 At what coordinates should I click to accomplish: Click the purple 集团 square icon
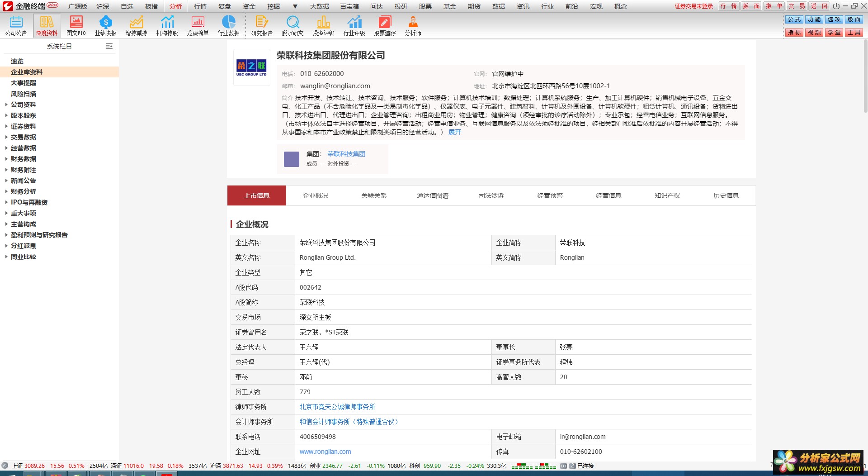click(x=291, y=159)
